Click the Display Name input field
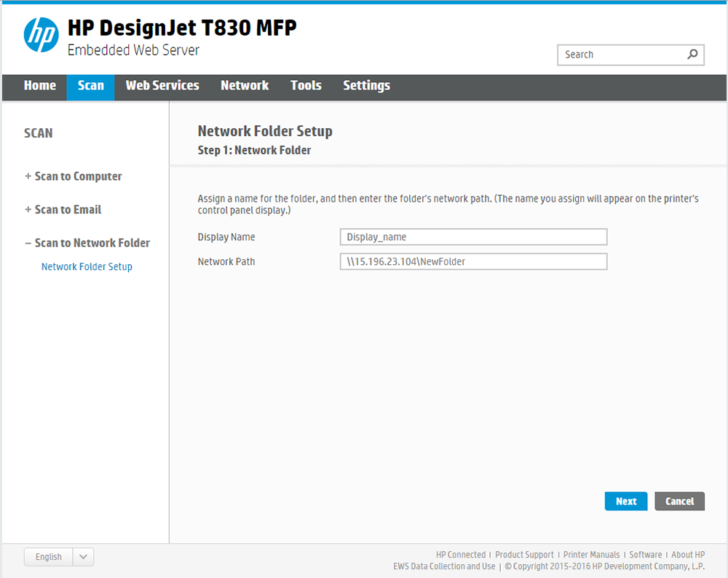Image resolution: width=728 pixels, height=578 pixels. click(473, 237)
